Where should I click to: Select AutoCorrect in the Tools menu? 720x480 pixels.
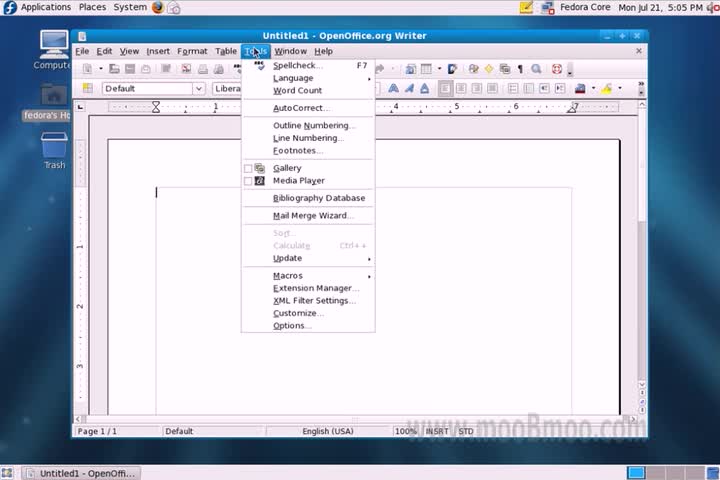click(x=308, y=108)
